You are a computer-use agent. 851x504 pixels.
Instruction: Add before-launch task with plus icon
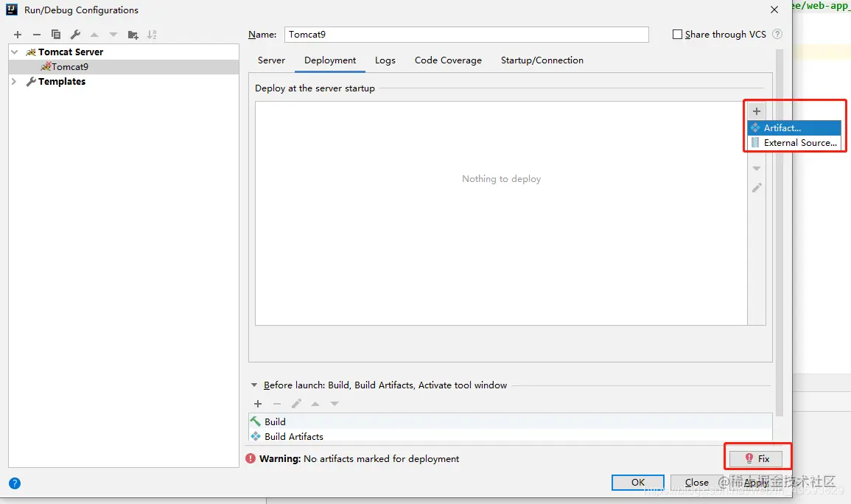(x=258, y=404)
